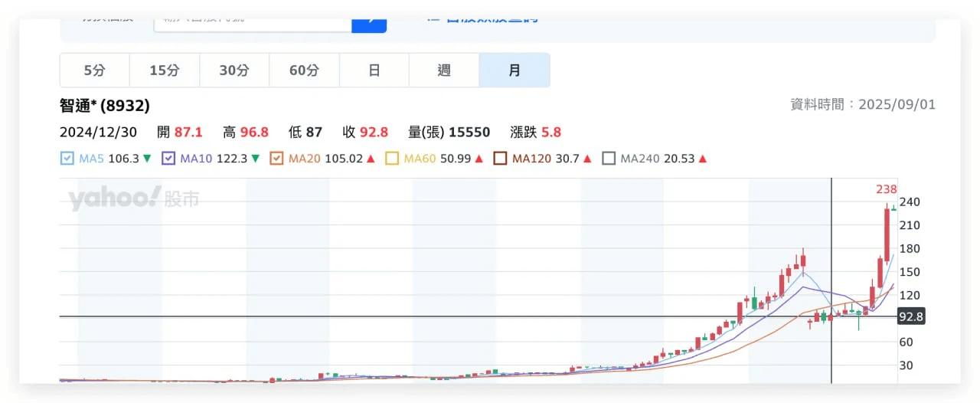This screenshot has height=403, width=980.
Task: Switch to the 5分 chart interval
Action: pos(95,70)
